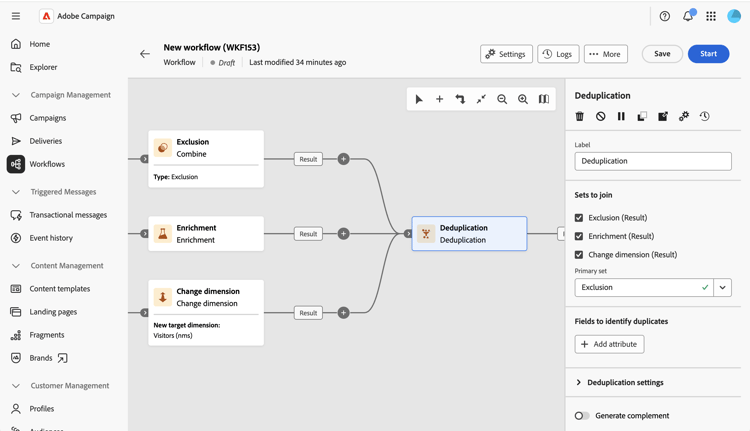Click Add attribute button
Viewport: 750px width, 431px height.
point(609,344)
